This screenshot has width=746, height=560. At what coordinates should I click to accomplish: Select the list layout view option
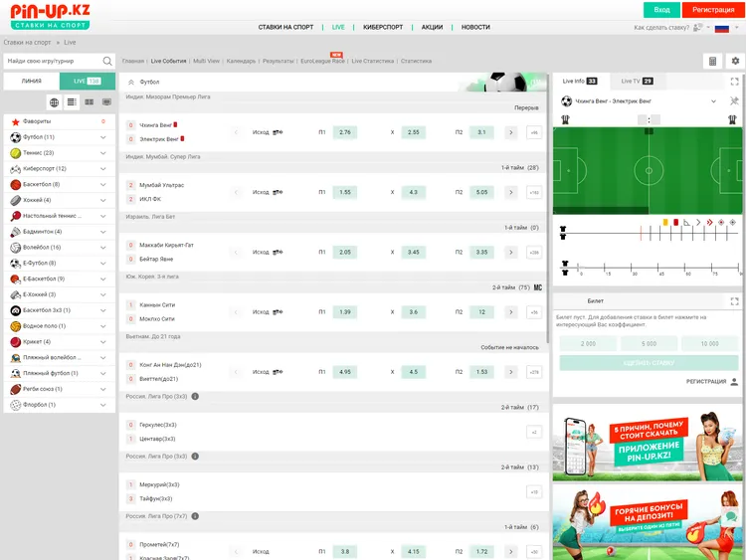(x=72, y=102)
